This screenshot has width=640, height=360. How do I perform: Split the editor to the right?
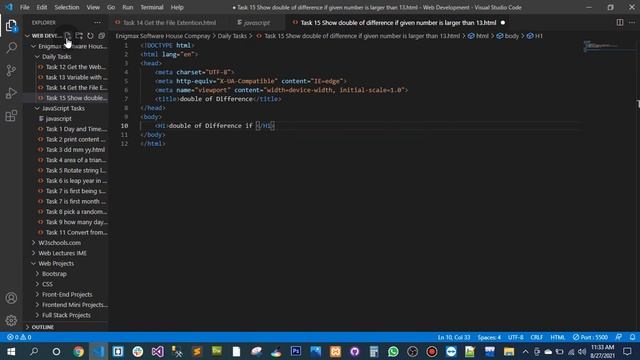(x=620, y=23)
